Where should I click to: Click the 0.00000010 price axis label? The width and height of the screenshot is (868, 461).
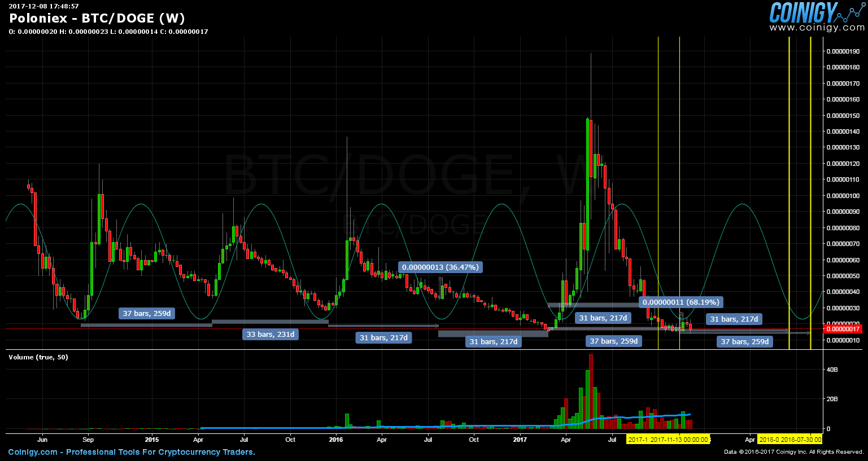click(843, 340)
